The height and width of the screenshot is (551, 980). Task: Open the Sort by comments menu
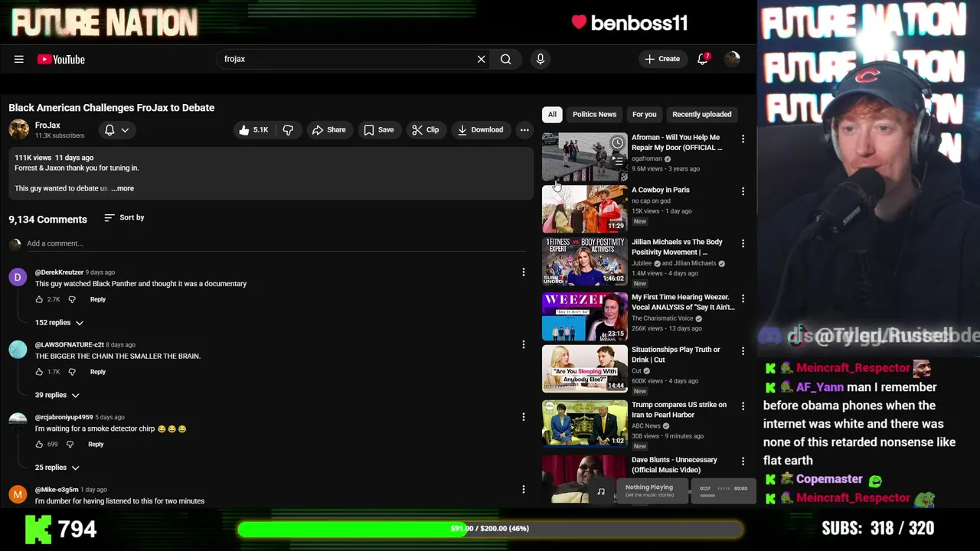(124, 218)
